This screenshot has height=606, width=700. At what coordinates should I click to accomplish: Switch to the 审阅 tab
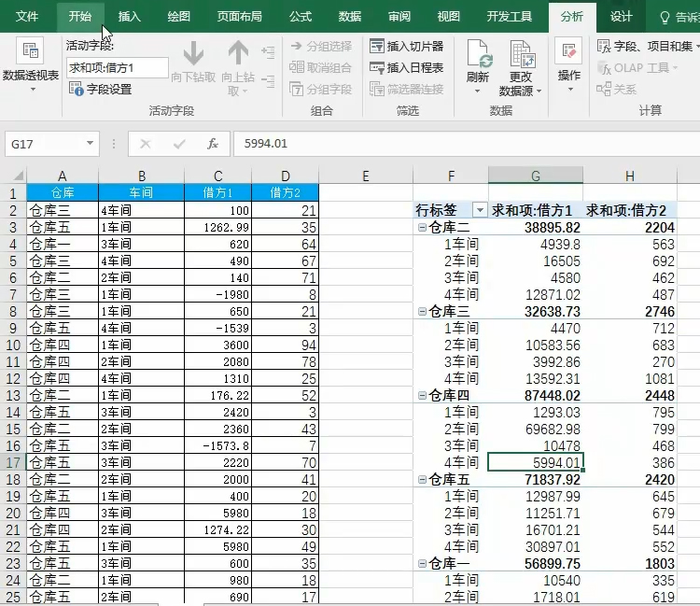point(399,17)
